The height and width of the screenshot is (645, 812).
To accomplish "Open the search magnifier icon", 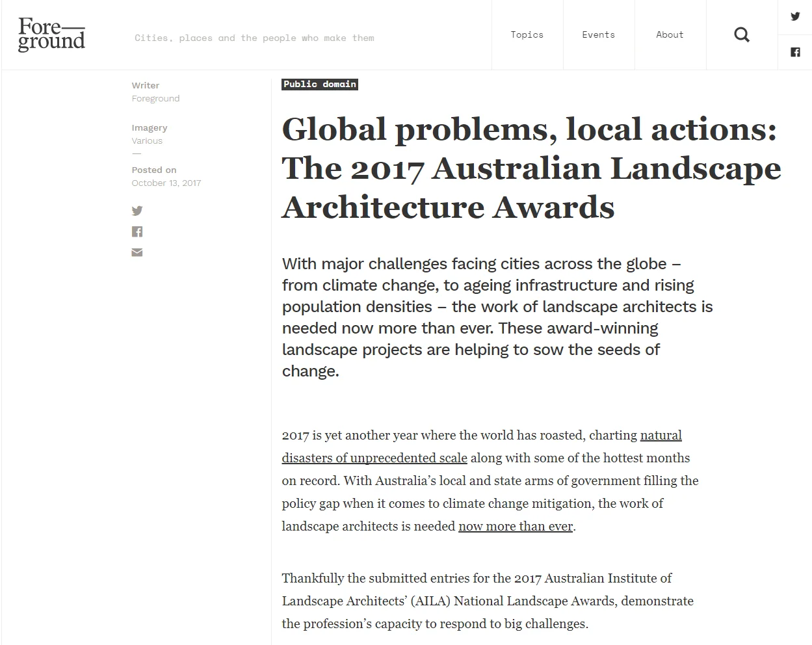I will 742,34.
